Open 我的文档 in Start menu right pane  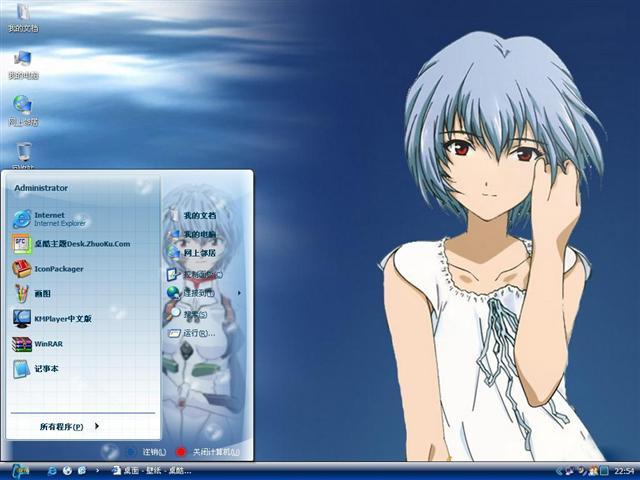[x=193, y=215]
